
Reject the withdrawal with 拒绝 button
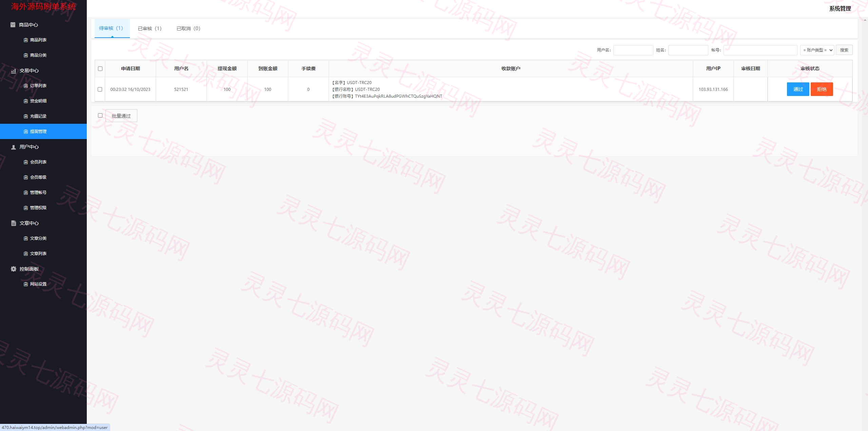pyautogui.click(x=822, y=89)
